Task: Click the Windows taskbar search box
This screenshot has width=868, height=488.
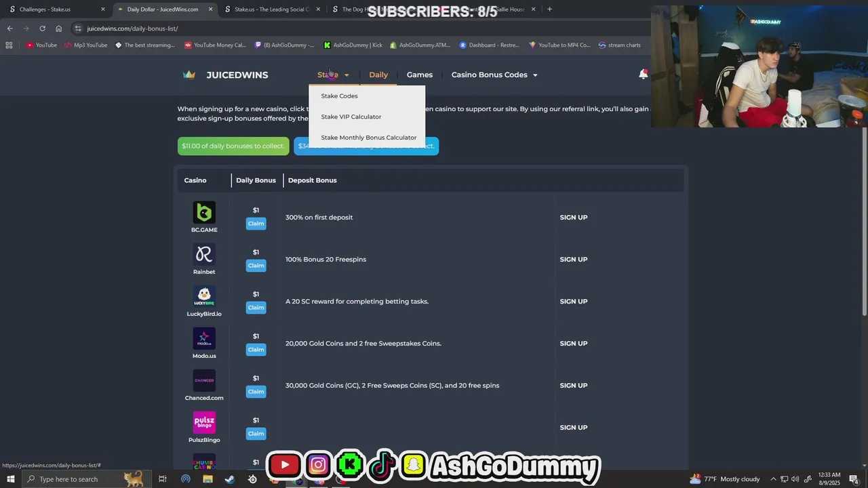Action: [x=86, y=479]
